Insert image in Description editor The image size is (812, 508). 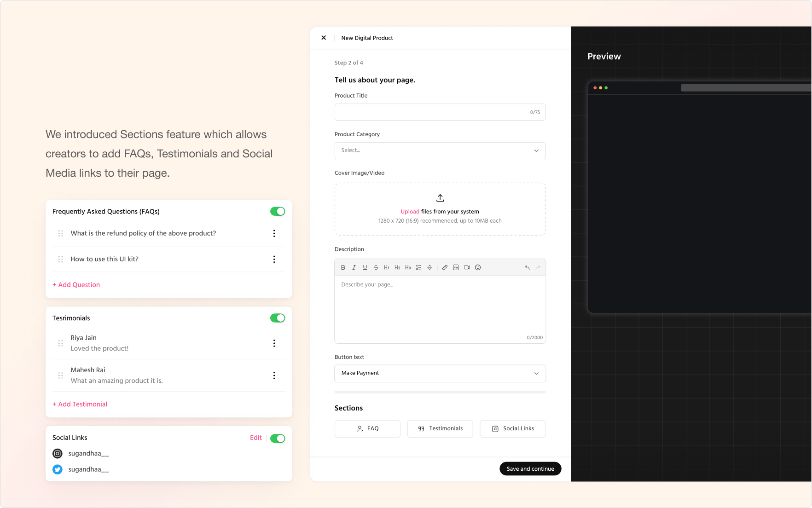[456, 267]
